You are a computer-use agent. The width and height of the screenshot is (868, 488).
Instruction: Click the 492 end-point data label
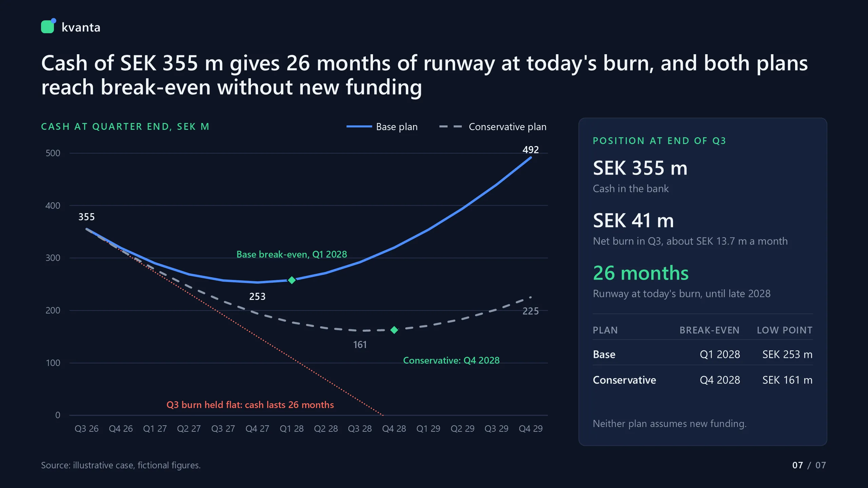(x=531, y=149)
